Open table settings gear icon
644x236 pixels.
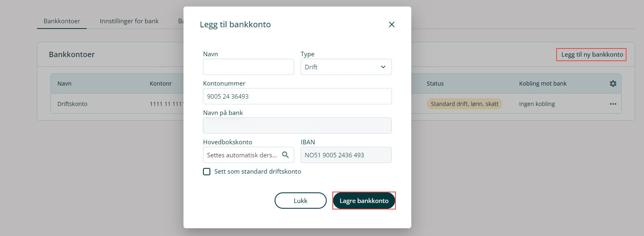[x=613, y=84]
